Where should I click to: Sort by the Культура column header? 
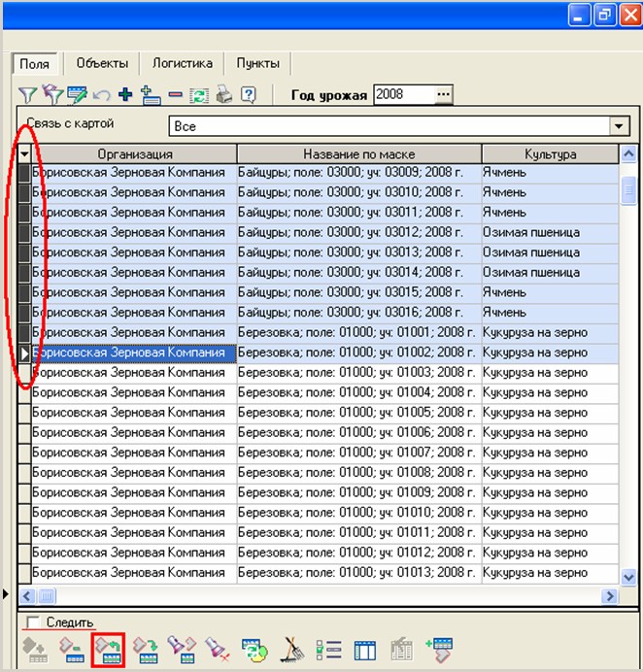point(550,154)
